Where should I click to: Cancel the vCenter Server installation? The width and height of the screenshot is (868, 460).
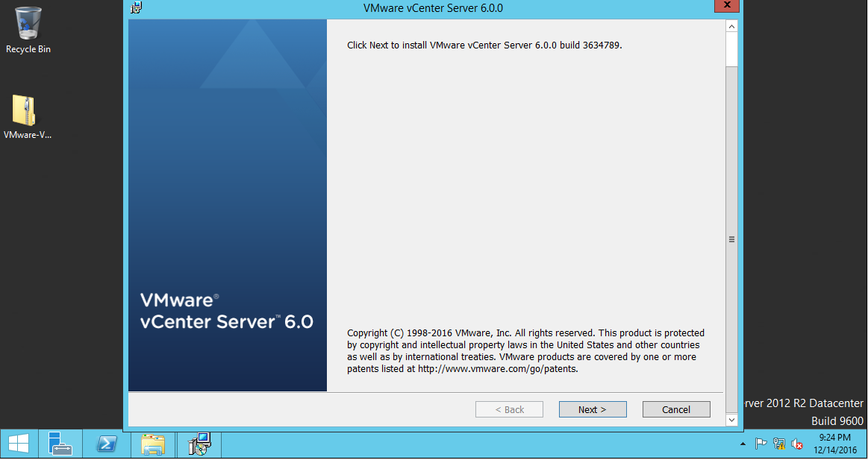pyautogui.click(x=676, y=409)
